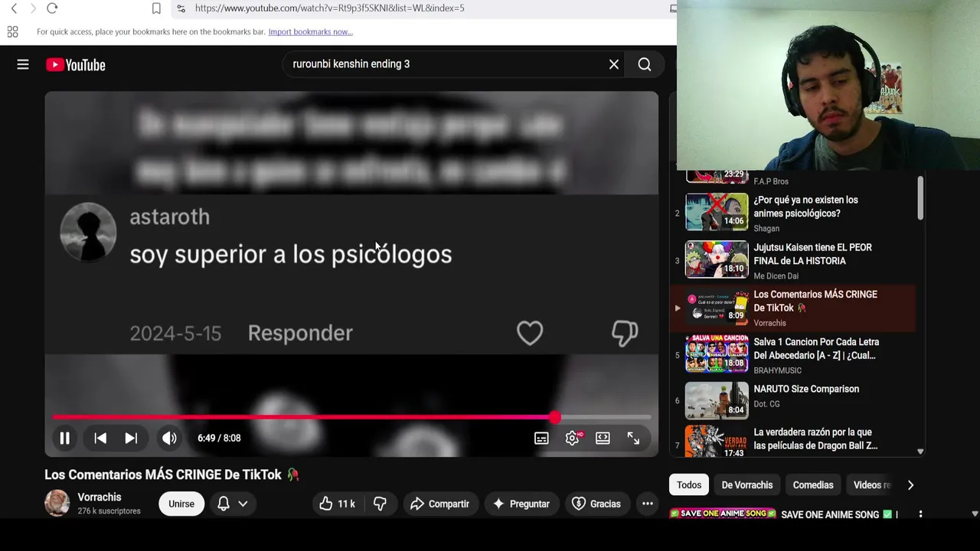Click the Import bookmarks now link

click(310, 31)
